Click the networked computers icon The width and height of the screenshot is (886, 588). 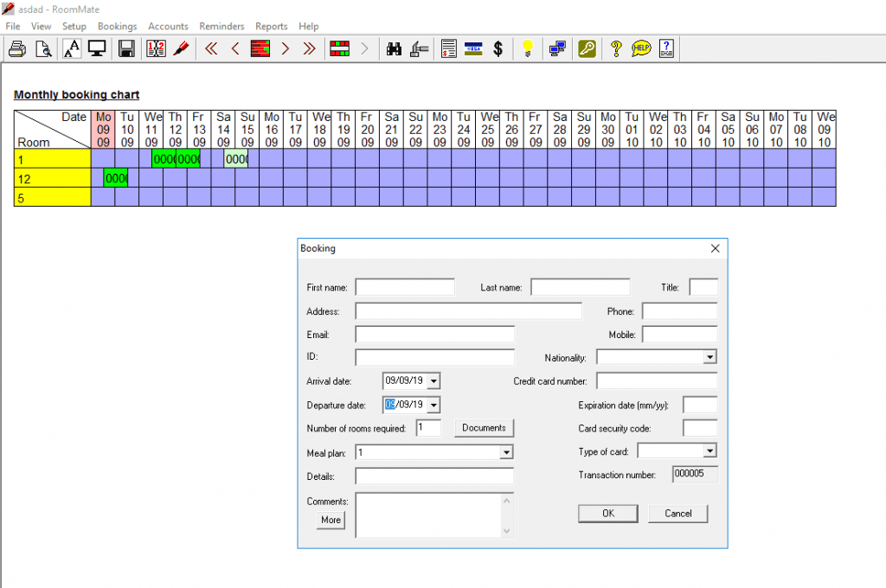(557, 49)
